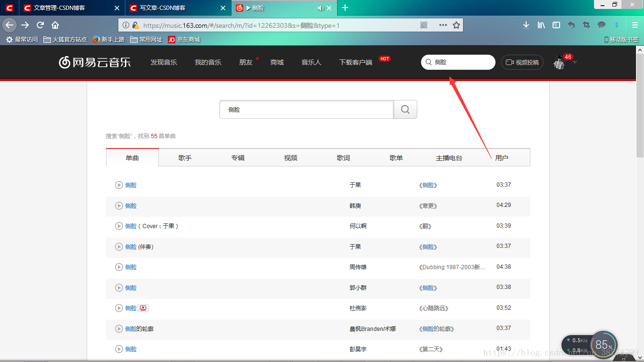Switch to the 歌单 tab
Image resolution: width=644 pixels, height=362 pixels.
tap(396, 158)
